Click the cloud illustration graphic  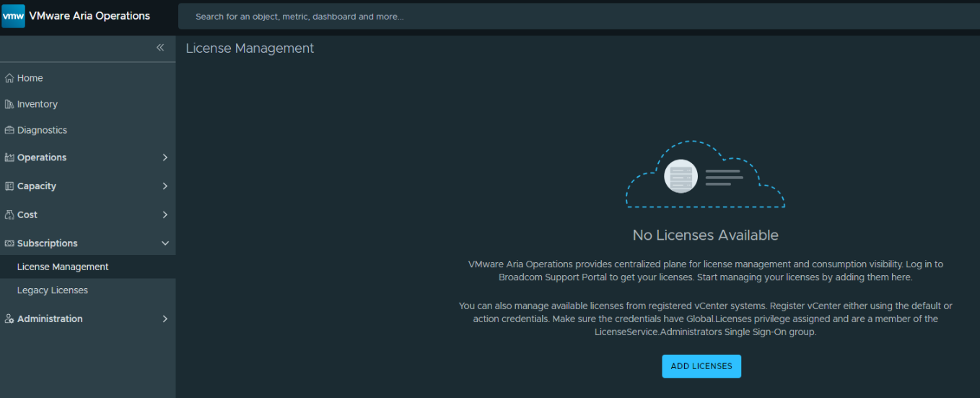[705, 174]
